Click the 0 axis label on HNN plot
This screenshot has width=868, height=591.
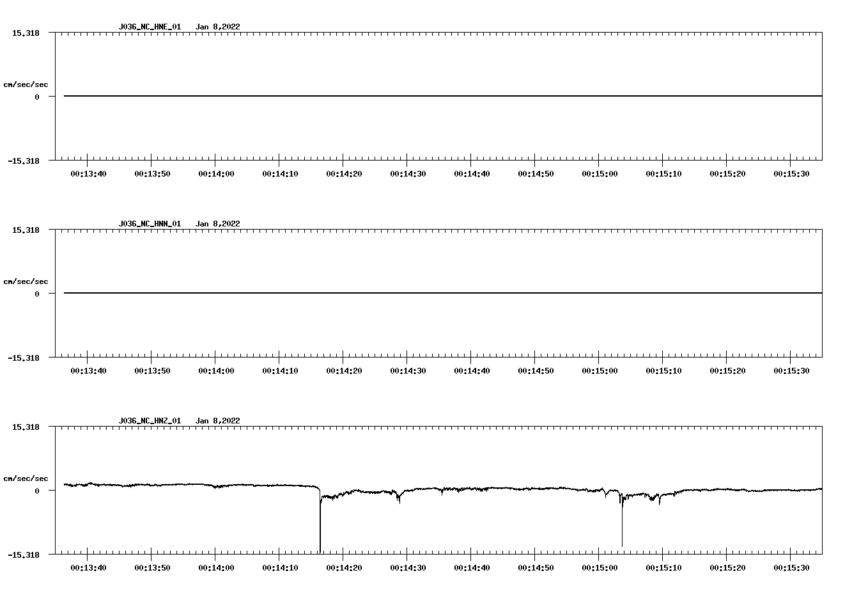[37, 294]
